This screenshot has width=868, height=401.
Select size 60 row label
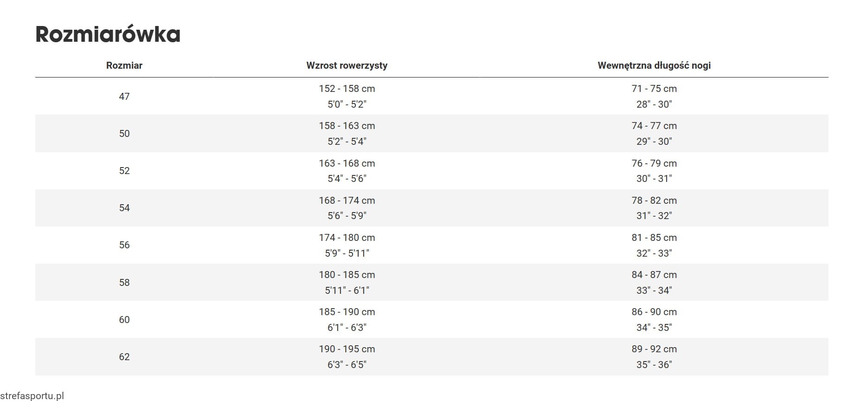tap(124, 320)
